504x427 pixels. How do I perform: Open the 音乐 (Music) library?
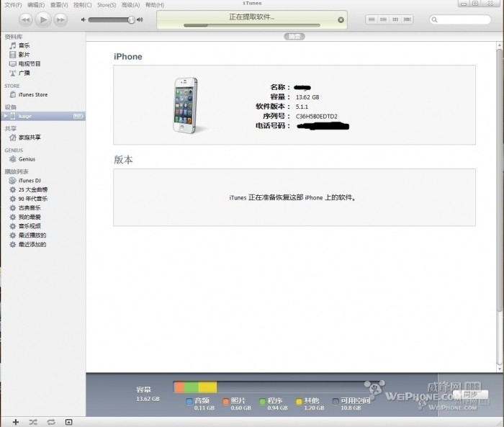click(24, 45)
